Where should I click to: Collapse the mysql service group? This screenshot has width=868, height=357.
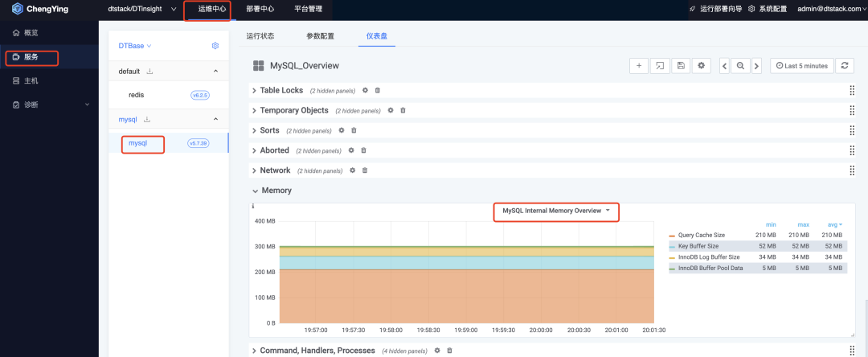pos(215,119)
